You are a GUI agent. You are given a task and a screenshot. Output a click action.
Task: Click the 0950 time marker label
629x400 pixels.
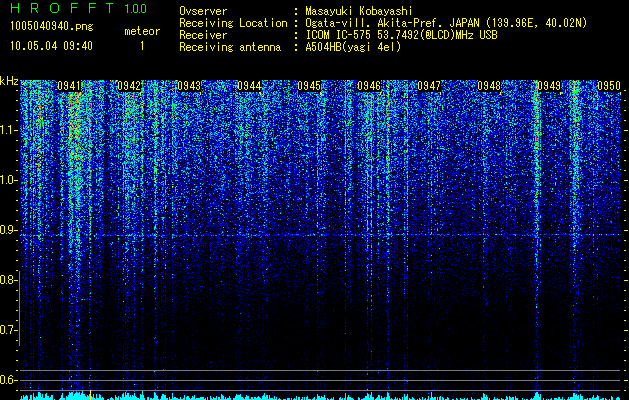(x=609, y=86)
